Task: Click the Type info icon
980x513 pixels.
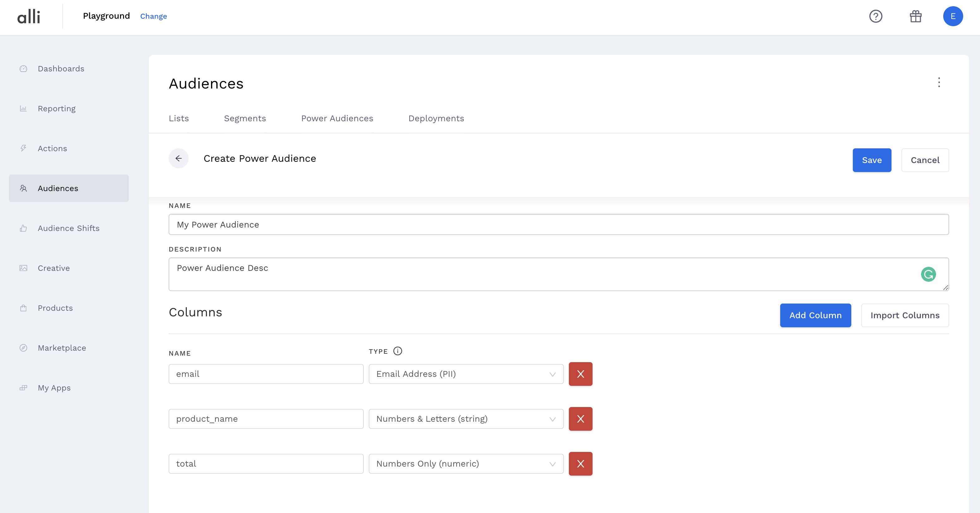Action: click(397, 351)
